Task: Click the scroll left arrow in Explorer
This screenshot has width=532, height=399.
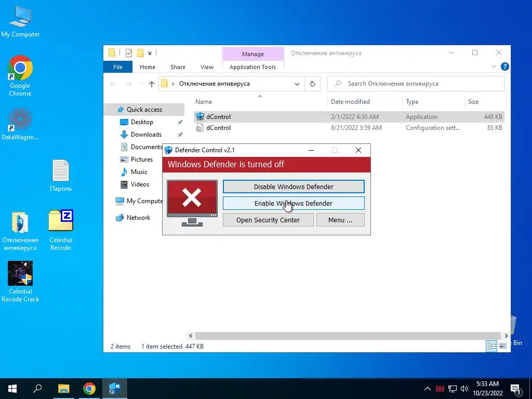Action: (191, 336)
